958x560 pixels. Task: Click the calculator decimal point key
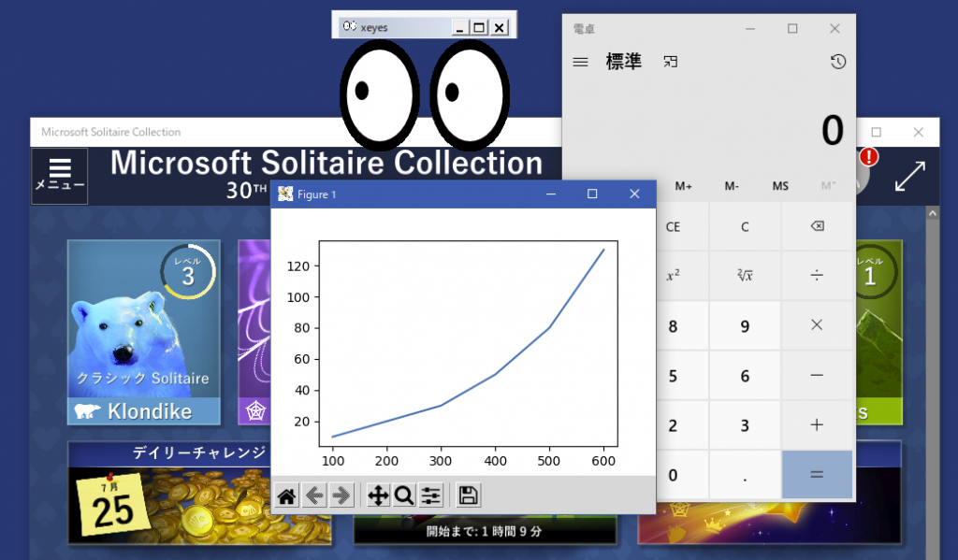tap(745, 475)
